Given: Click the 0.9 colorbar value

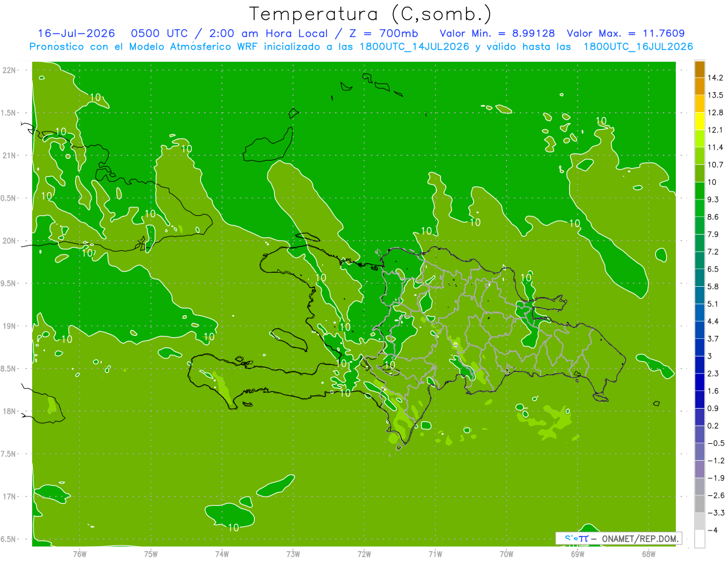Looking at the screenshot, I should [x=713, y=408].
